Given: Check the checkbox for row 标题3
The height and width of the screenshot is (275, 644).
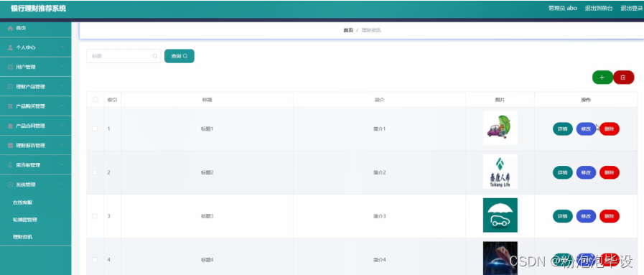Looking at the screenshot, I should tap(95, 216).
